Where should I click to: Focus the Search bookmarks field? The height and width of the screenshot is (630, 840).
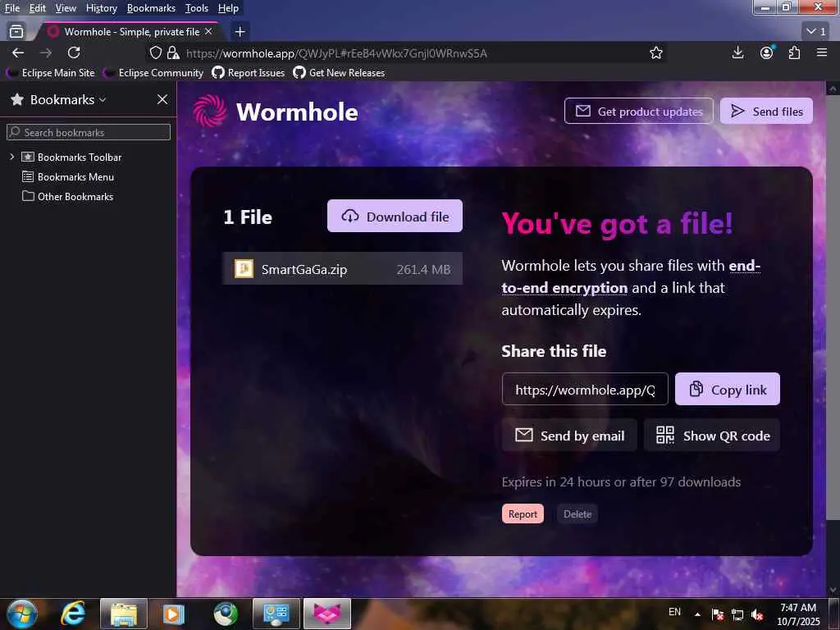(89, 132)
